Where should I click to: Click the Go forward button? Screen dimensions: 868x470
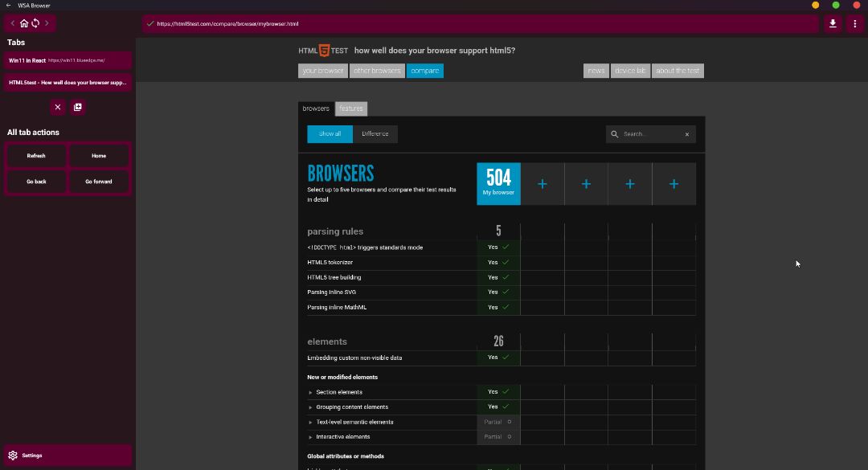point(99,182)
